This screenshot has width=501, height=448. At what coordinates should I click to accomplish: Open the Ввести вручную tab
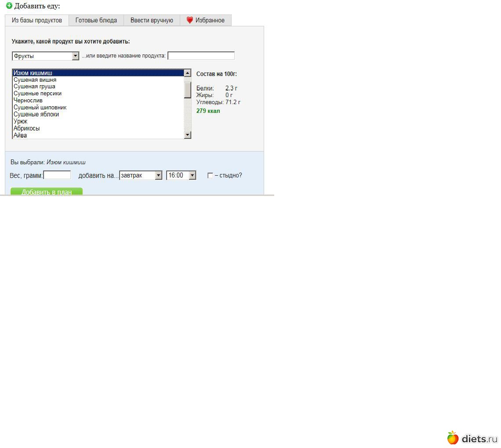(152, 20)
